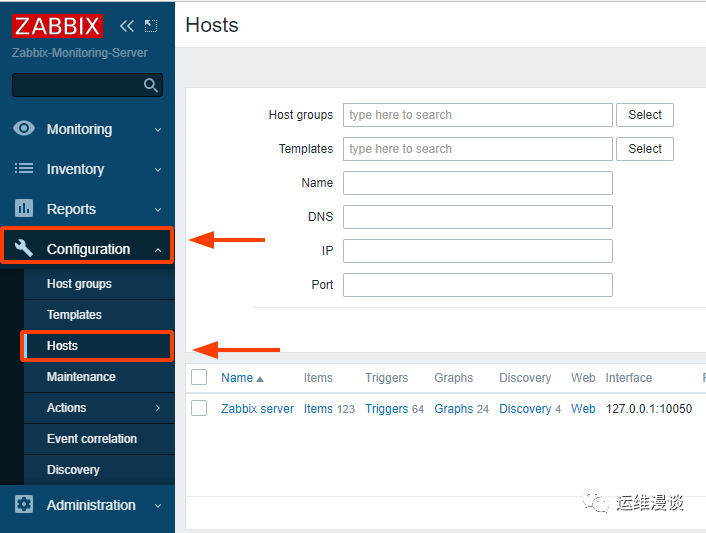Screen dimensions: 706x533
Task: Open the Administration menu
Action: 87,505
